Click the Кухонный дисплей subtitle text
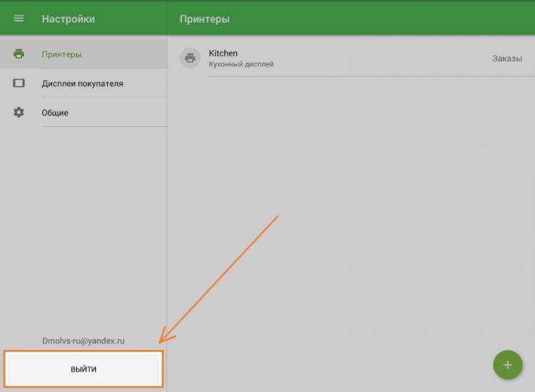Image resolution: width=535 pixels, height=392 pixels. pos(241,64)
